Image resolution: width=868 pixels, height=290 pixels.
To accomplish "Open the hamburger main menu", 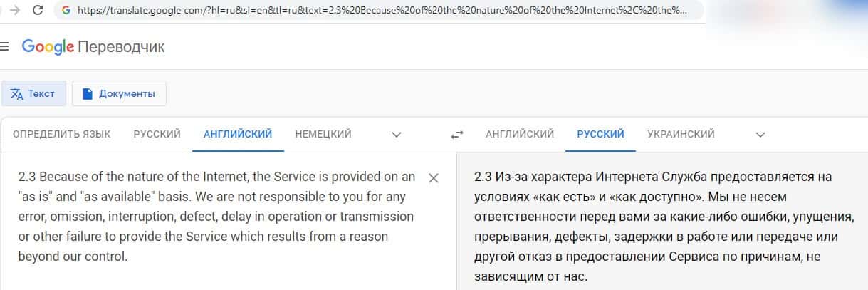I will 4,47.
